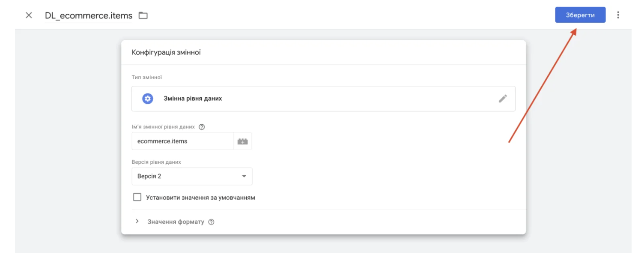Screen dimensions: 644x264
Task: Save the variable with Зберегти button
Action: (580, 15)
